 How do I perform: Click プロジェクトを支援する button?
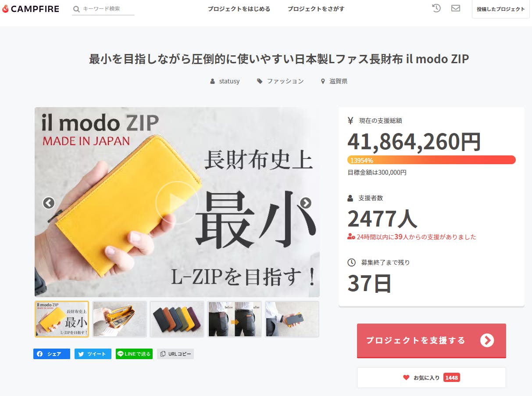432,340
